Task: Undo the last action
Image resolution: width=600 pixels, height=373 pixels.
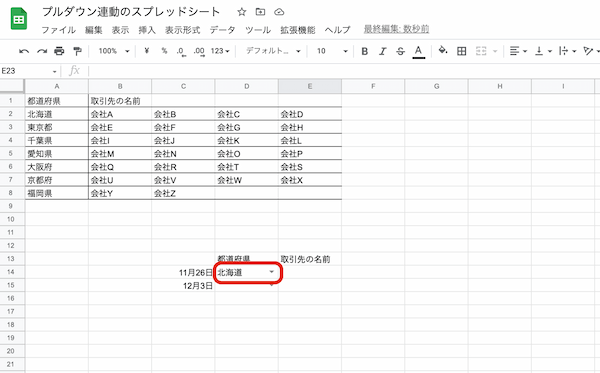Action: [x=24, y=51]
